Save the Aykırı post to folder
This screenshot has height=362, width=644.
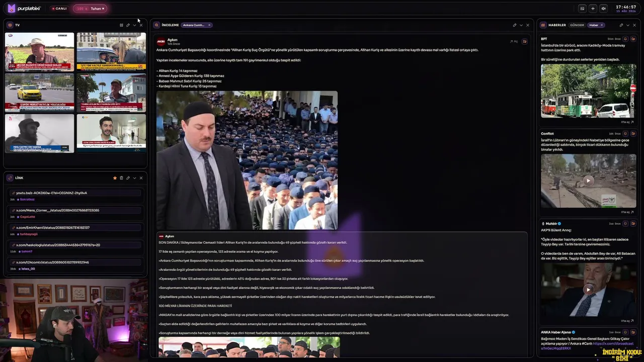(x=525, y=41)
